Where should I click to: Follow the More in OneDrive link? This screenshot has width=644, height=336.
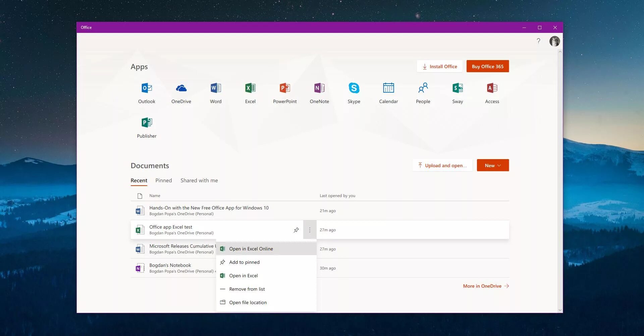pyautogui.click(x=486, y=286)
